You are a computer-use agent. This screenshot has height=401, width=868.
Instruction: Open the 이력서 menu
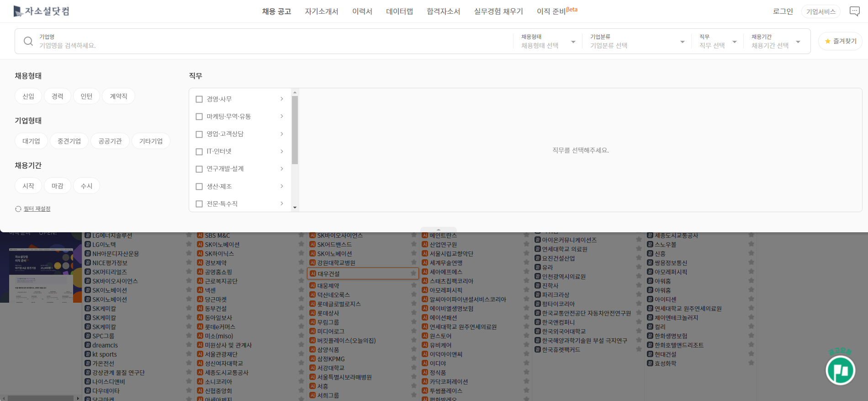pyautogui.click(x=362, y=11)
